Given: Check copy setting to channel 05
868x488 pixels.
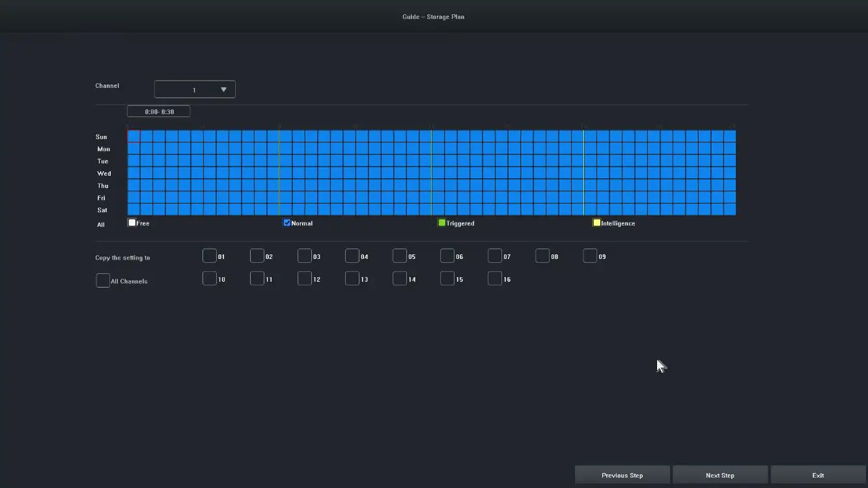Looking at the screenshot, I should pyautogui.click(x=400, y=256).
